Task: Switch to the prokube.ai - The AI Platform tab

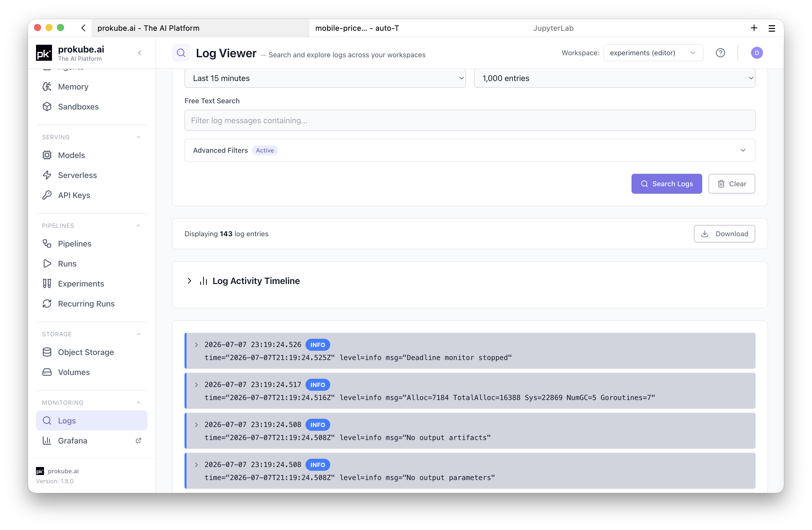Action: pos(200,28)
